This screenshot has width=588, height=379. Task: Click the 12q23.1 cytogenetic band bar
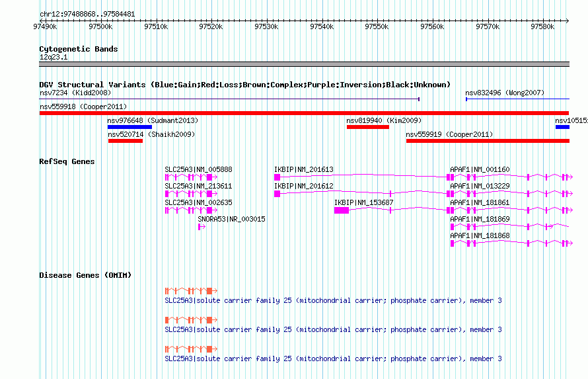pyautogui.click(x=304, y=64)
